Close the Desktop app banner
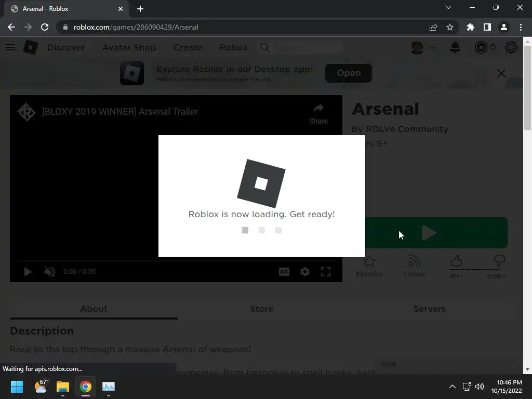Viewport: 532px width, 399px height. pos(501,73)
